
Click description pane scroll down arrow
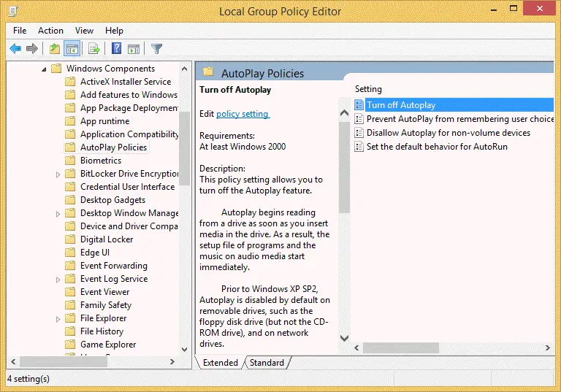(x=344, y=338)
